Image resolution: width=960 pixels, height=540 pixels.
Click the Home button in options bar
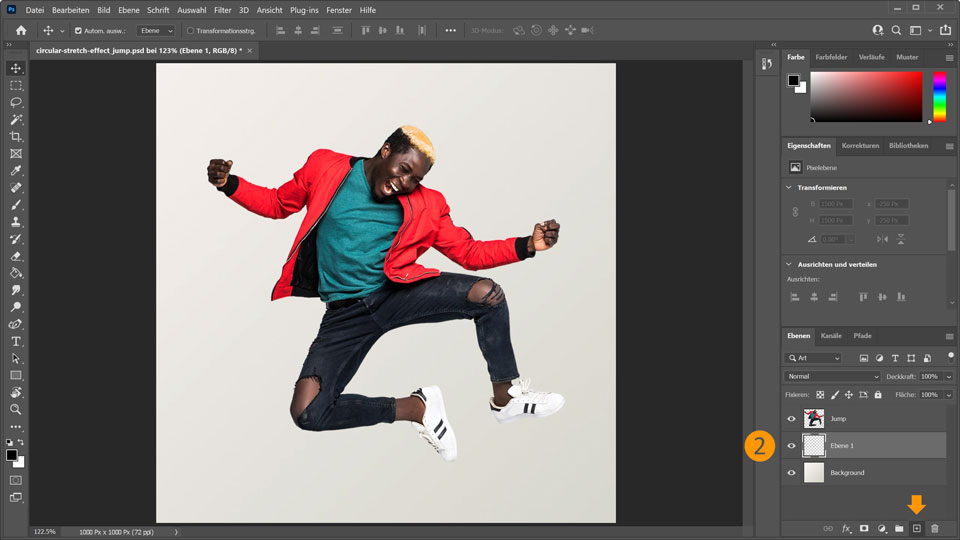(x=21, y=31)
